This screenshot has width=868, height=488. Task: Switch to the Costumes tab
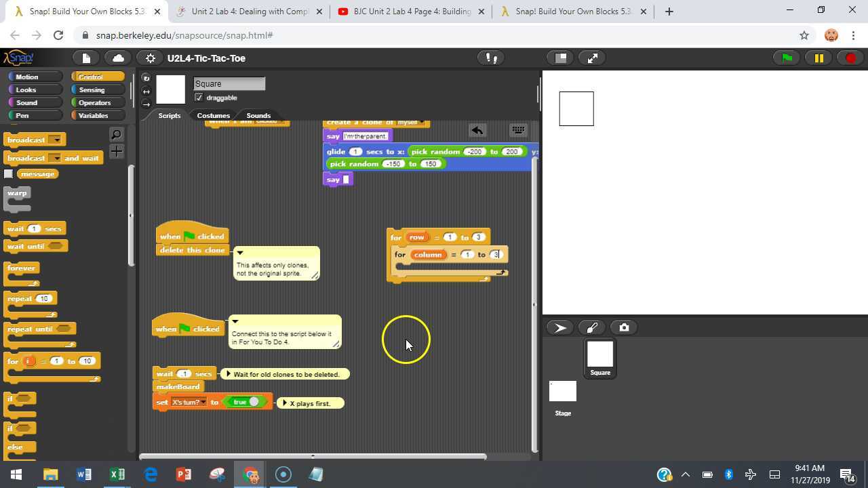tap(214, 115)
